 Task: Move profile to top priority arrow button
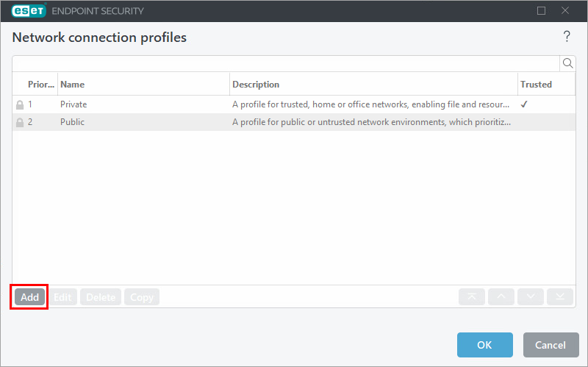[472, 297]
